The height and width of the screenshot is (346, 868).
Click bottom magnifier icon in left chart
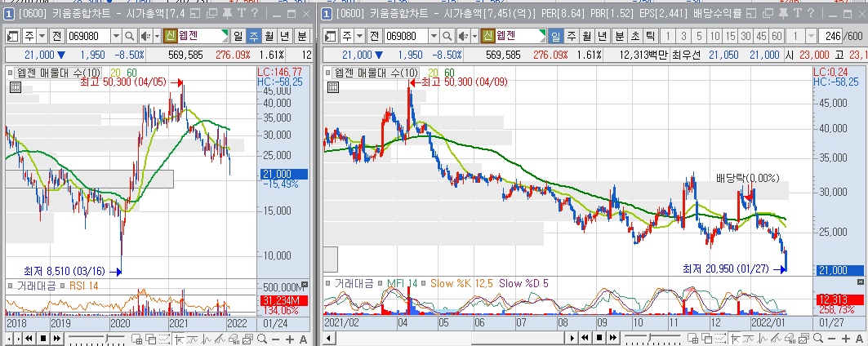[262, 339]
